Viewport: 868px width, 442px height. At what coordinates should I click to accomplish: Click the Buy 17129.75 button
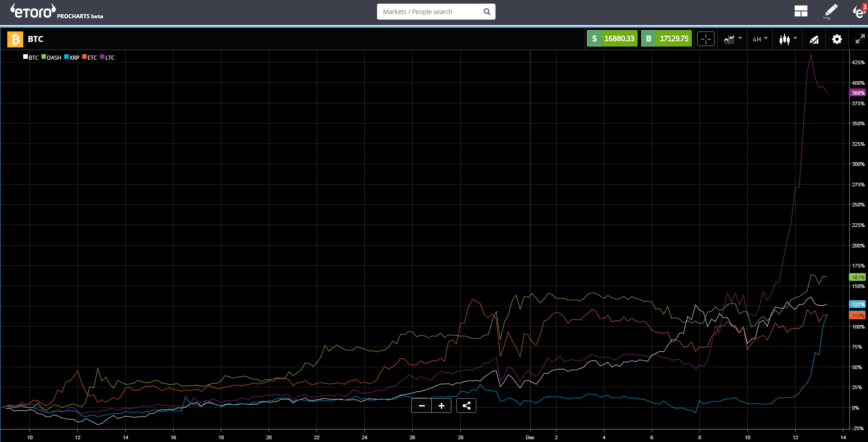[667, 39]
